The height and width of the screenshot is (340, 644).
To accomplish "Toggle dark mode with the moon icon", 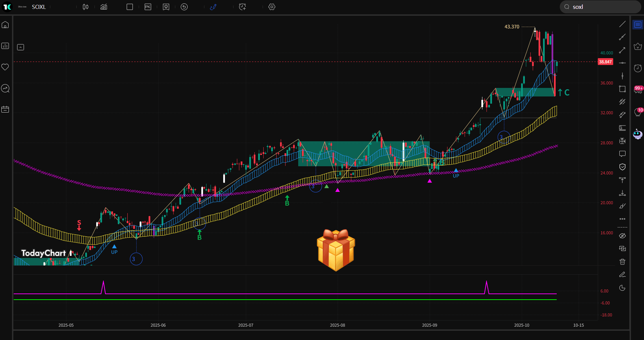I will (623, 288).
